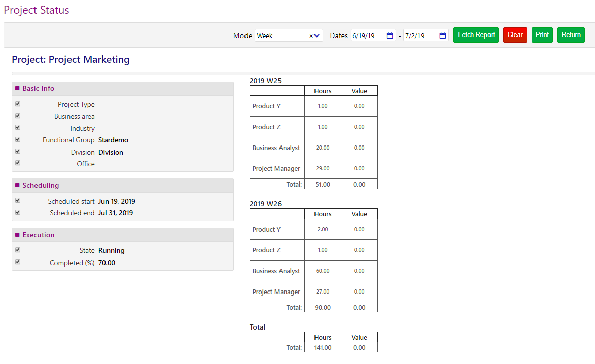
Task: Click the red Clear button
Action: coord(514,34)
